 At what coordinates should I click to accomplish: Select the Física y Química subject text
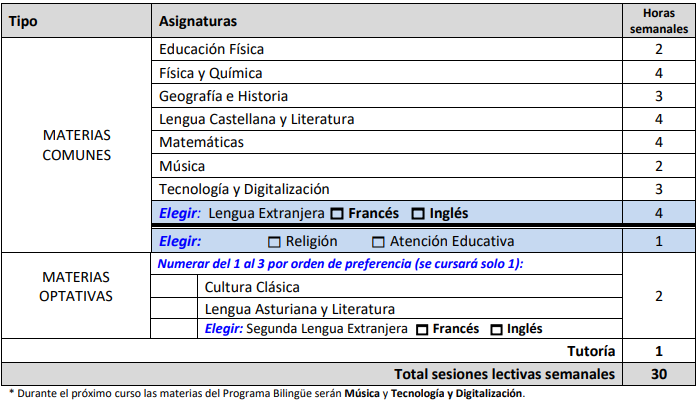point(210,72)
